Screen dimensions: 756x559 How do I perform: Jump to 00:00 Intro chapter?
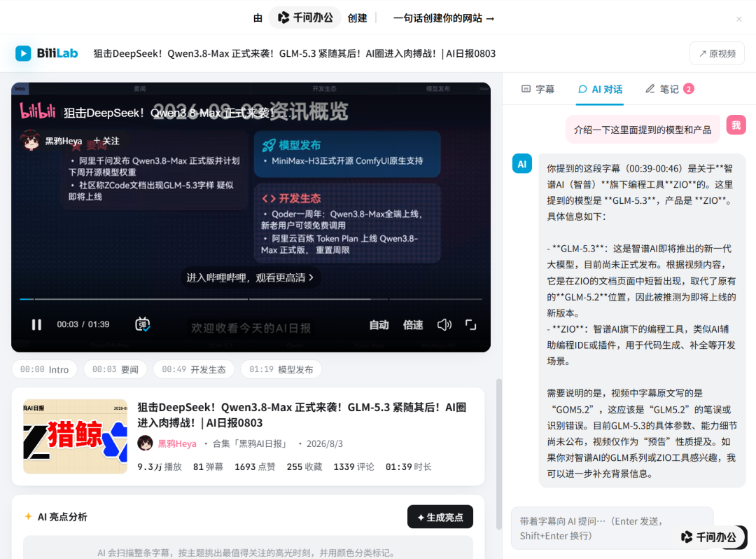pyautogui.click(x=44, y=369)
